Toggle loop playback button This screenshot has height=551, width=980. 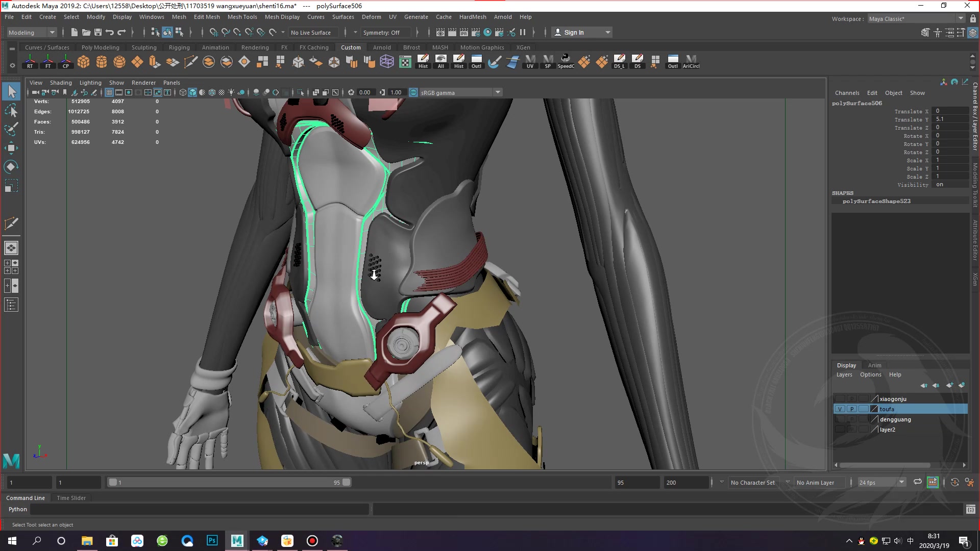click(x=918, y=482)
